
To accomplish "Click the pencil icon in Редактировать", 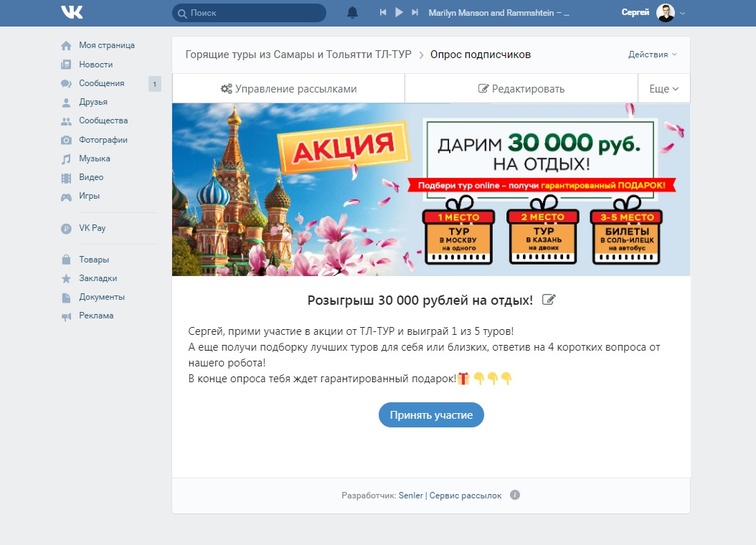I will (483, 88).
